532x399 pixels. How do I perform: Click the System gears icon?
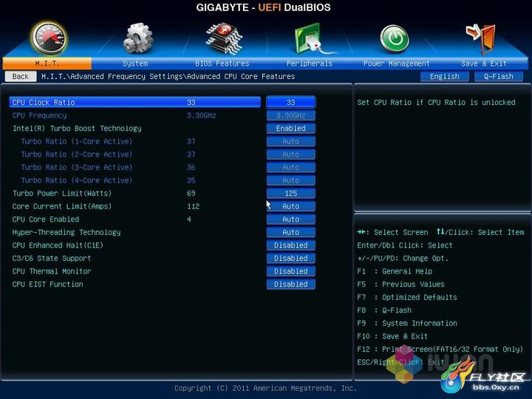point(137,38)
